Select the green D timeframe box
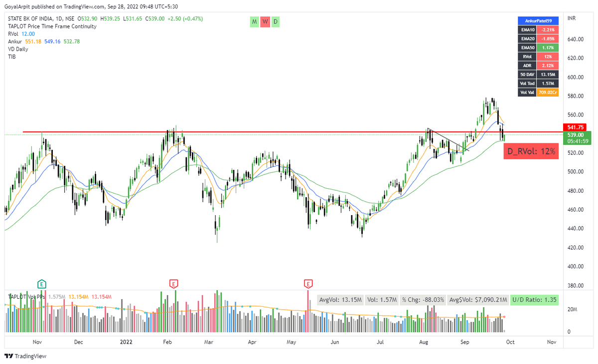Image resolution: width=598 pixels, height=364 pixels. (x=276, y=21)
